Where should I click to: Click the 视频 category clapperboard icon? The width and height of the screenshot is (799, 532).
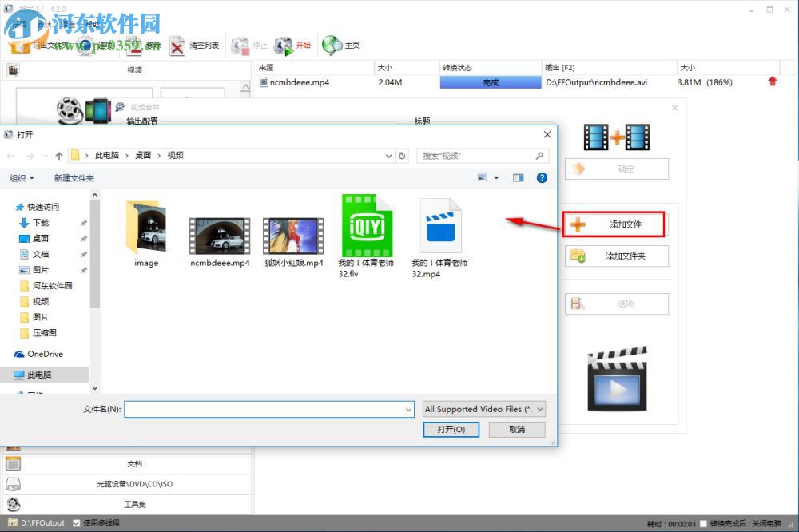point(13,69)
